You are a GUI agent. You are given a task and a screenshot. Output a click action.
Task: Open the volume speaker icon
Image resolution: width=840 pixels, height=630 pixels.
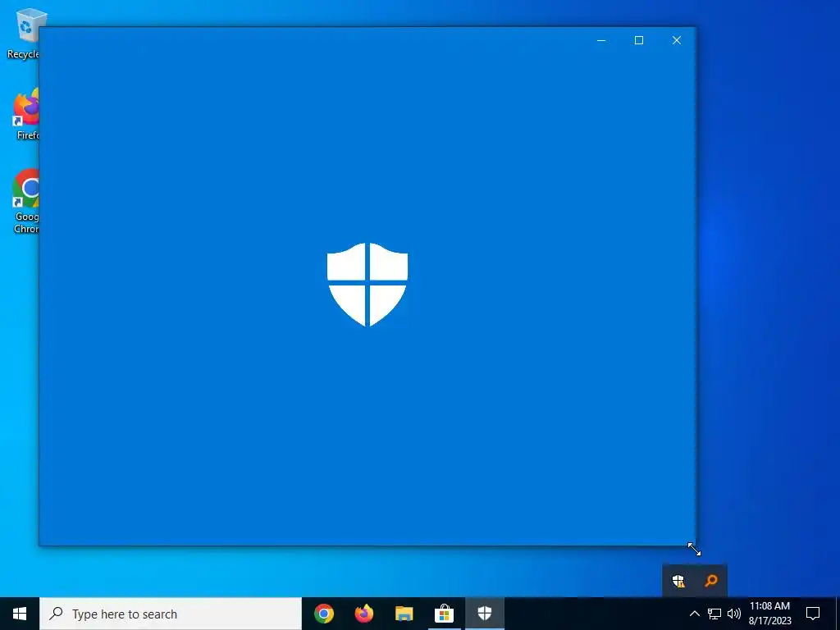pyautogui.click(x=734, y=614)
